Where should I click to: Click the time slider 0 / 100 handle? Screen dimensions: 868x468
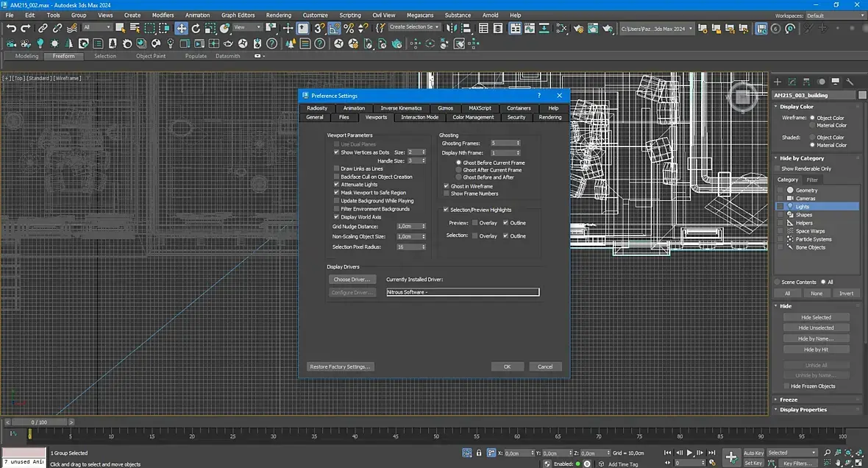pos(38,422)
